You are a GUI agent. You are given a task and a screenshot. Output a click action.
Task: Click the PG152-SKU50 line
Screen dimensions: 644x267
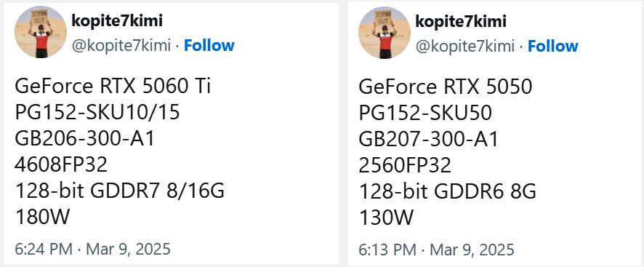pos(425,113)
